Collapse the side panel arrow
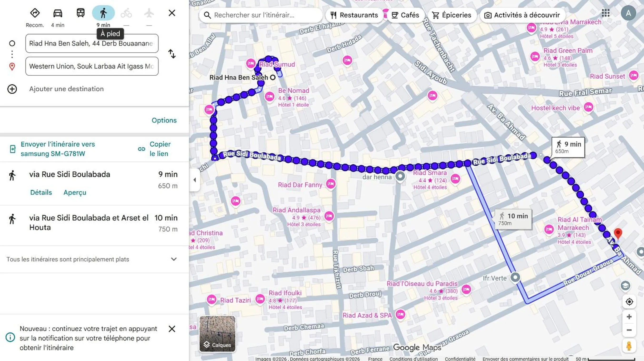The width and height of the screenshot is (644, 361). (x=195, y=180)
